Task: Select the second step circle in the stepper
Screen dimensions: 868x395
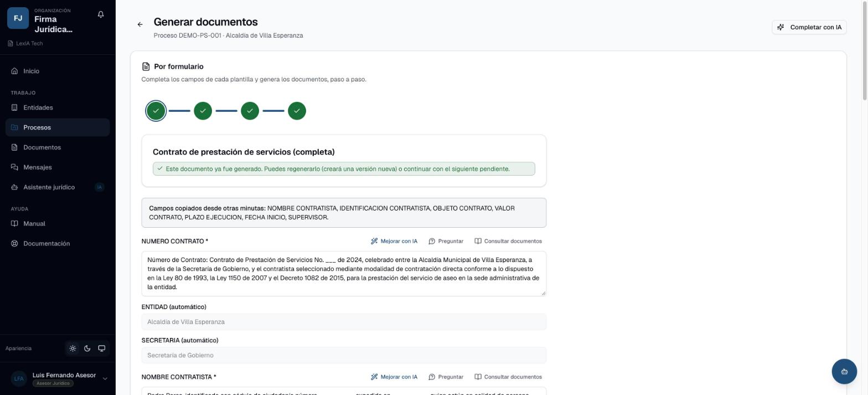Action: pos(203,111)
